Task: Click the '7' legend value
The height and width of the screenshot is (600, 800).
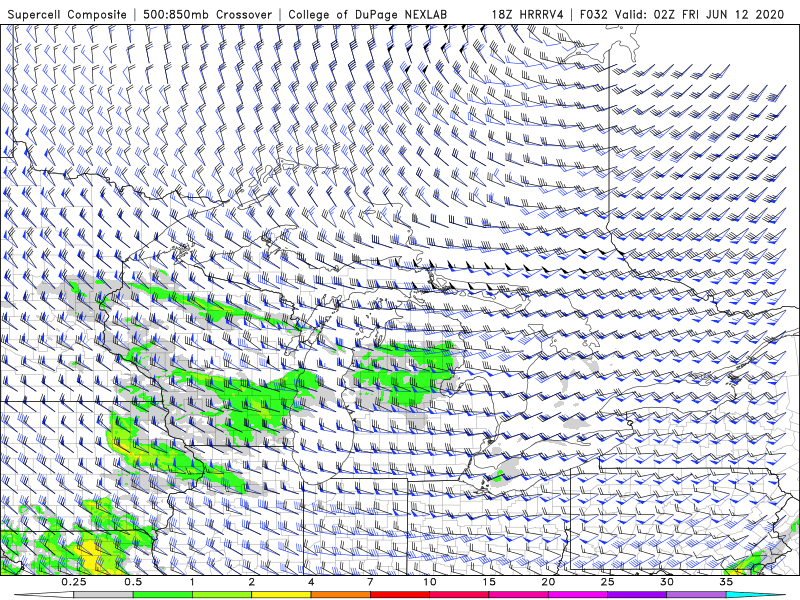Action: point(370,582)
